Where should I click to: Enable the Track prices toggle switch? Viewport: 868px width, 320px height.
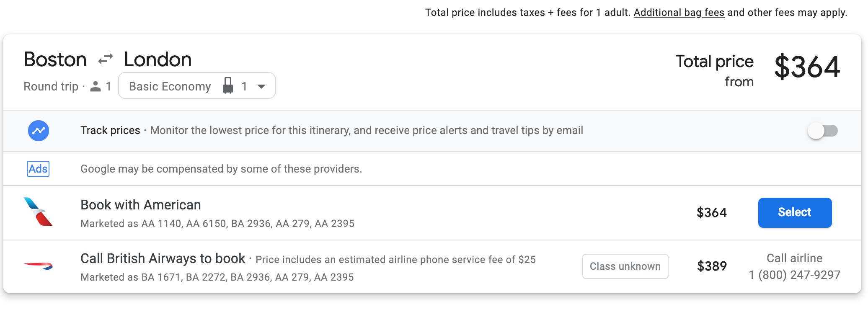[822, 131]
